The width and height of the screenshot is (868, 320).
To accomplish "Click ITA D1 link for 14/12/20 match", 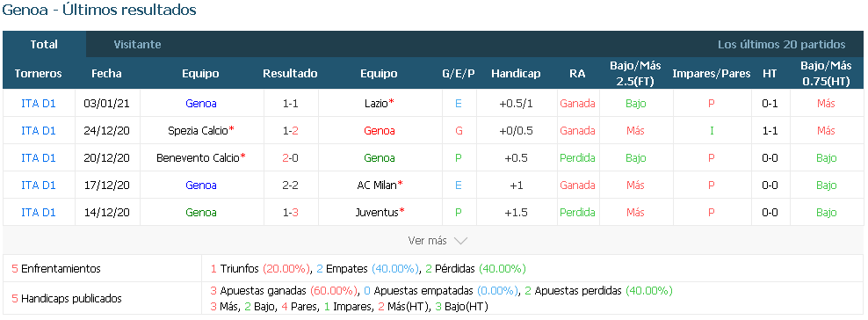I will tap(38, 212).
